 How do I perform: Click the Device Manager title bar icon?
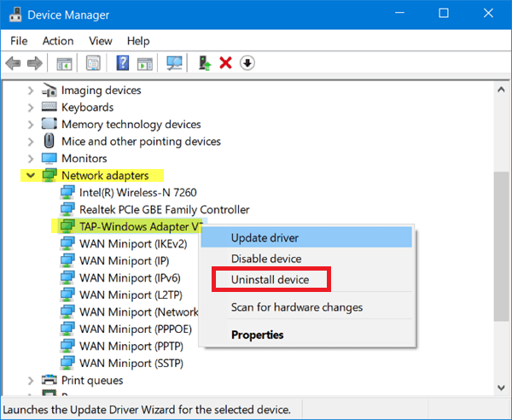coord(15,15)
